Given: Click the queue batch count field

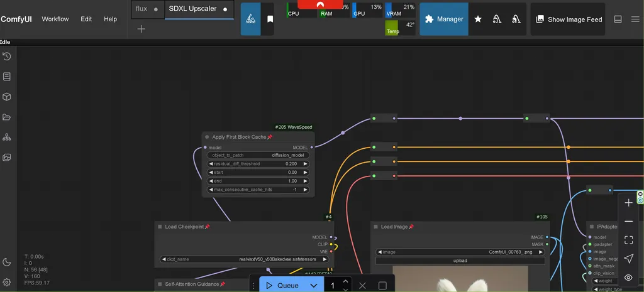Looking at the screenshot, I should (x=333, y=286).
